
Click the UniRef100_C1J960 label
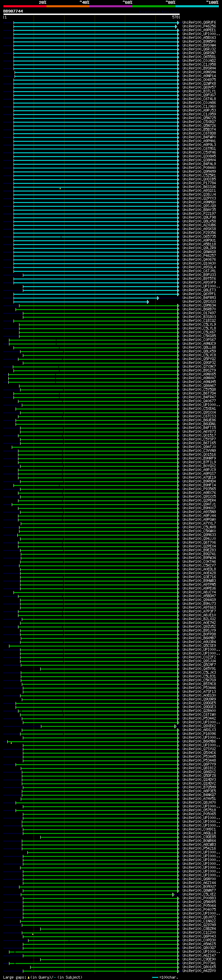[x=199, y=107]
